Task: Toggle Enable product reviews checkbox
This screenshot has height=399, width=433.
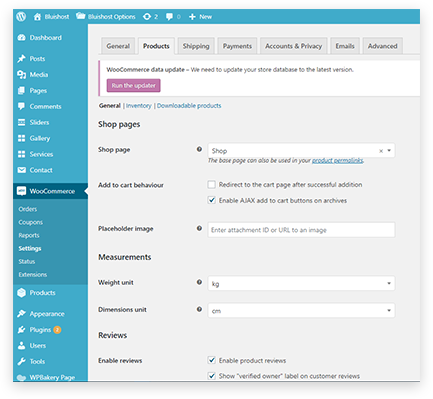Action: [x=212, y=360]
